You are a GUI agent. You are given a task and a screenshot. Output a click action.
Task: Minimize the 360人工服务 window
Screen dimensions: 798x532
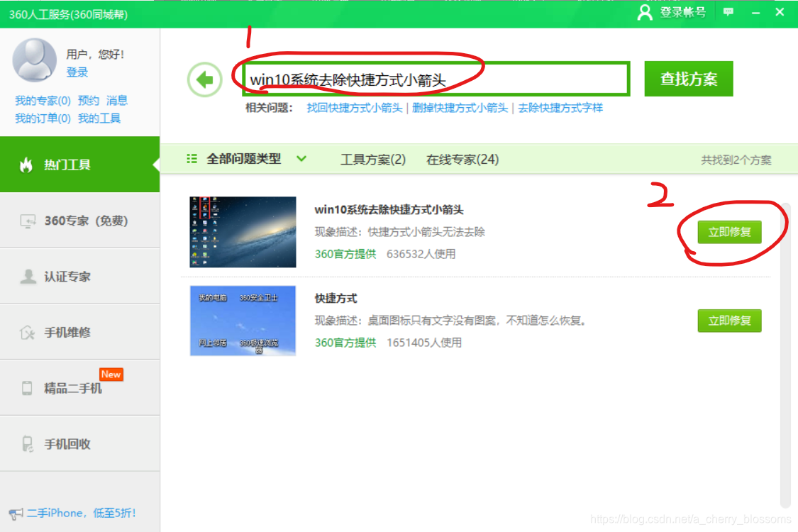point(755,12)
